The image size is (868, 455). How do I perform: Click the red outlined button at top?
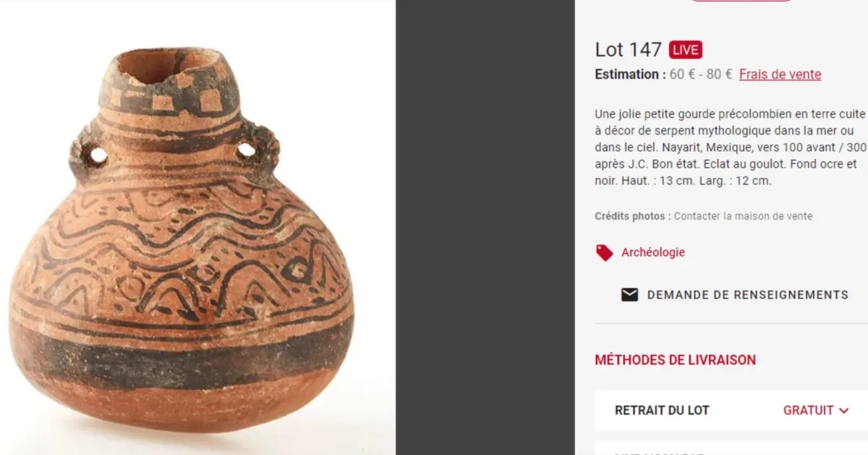pyautogui.click(x=740, y=1)
